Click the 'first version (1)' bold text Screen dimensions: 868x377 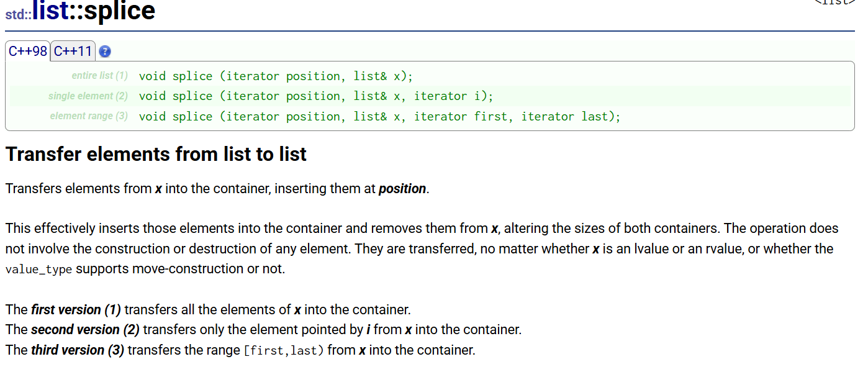[76, 309]
